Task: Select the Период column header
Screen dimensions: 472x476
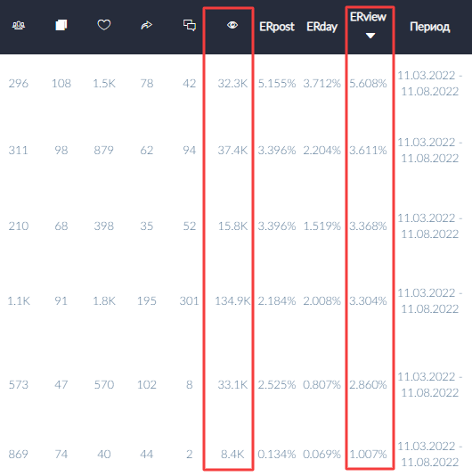Action: pyautogui.click(x=429, y=27)
